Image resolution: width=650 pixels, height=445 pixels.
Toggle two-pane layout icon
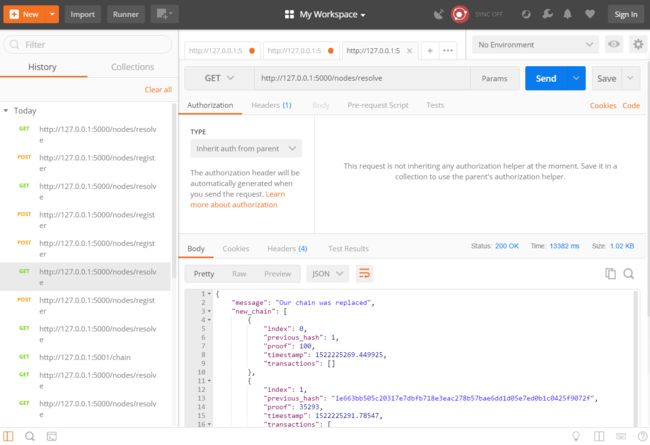click(599, 436)
